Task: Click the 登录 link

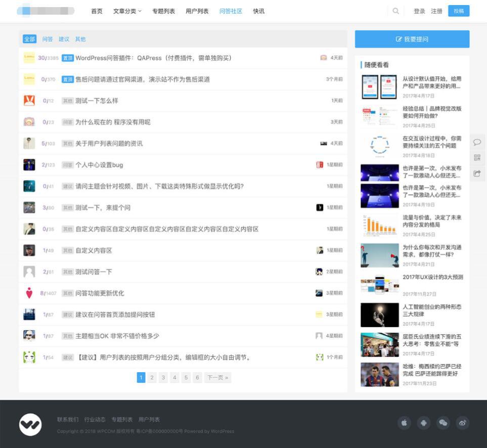Action: (x=419, y=11)
